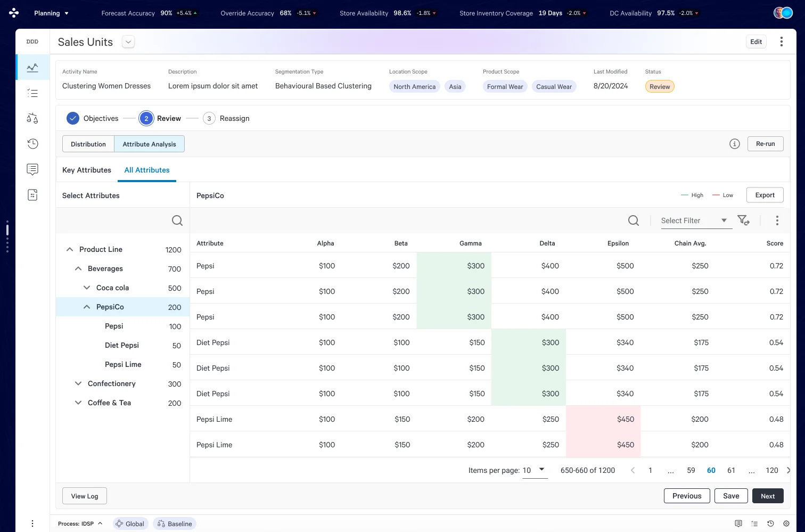805x532 pixels.
Task: Click the Edit button
Action: (756, 42)
